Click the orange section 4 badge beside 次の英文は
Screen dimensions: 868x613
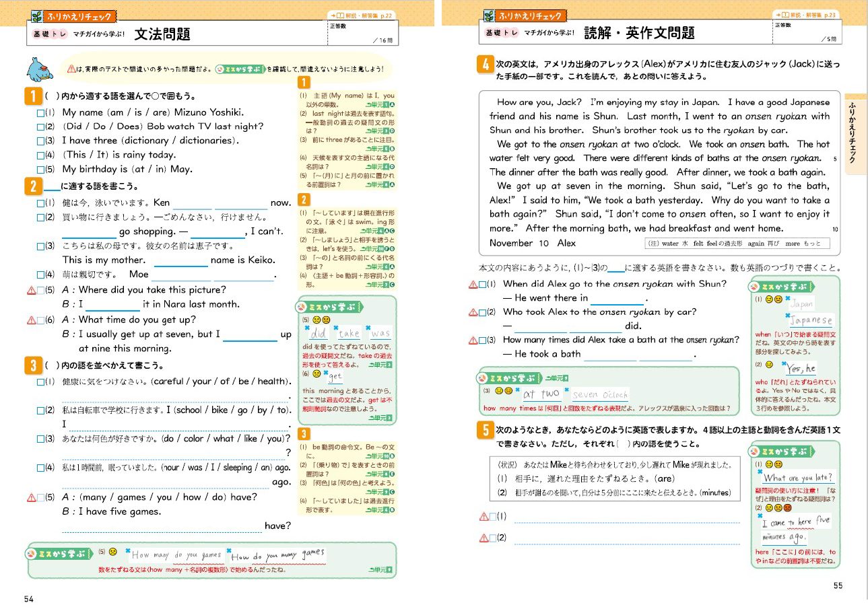485,65
